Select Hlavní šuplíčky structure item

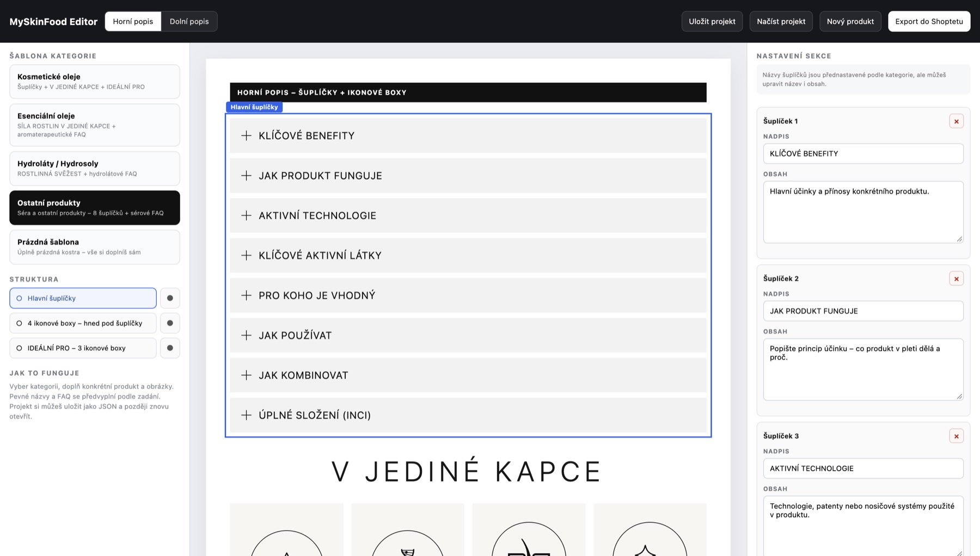click(83, 298)
